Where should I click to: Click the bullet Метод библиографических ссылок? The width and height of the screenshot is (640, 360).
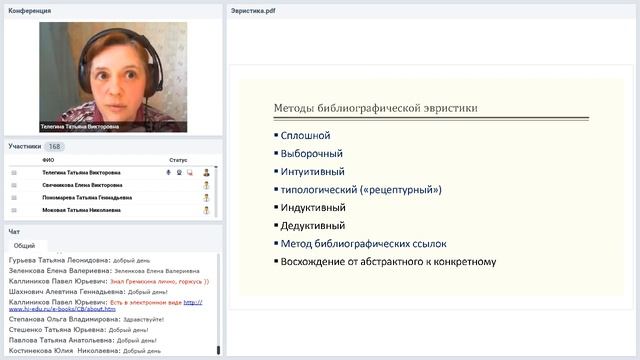click(x=363, y=244)
